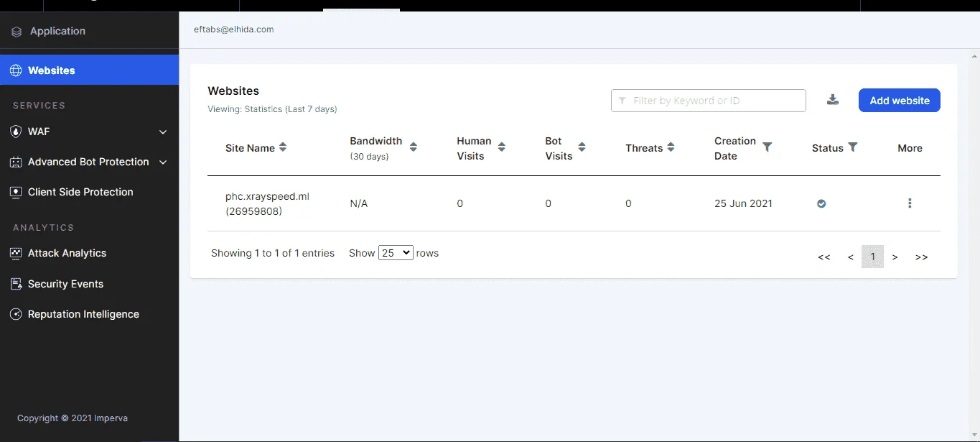Select Websites in the sidebar
The width and height of the screenshot is (980, 442).
pyautogui.click(x=89, y=70)
